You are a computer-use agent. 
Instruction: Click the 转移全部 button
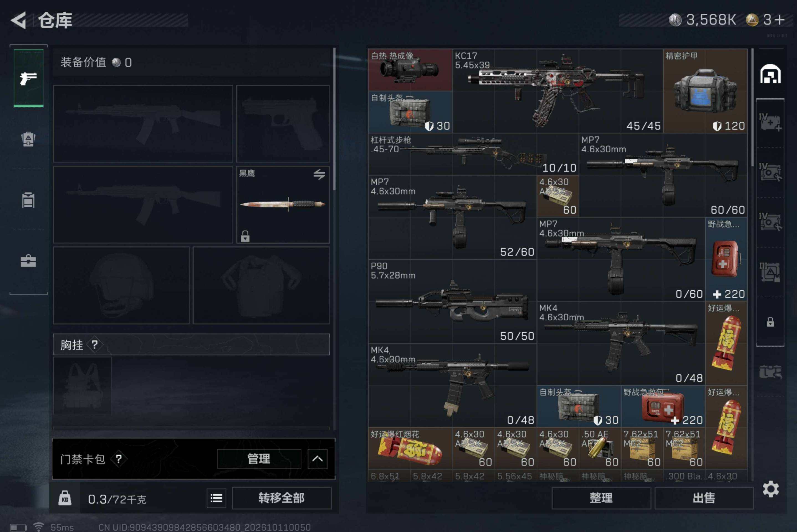(x=282, y=498)
